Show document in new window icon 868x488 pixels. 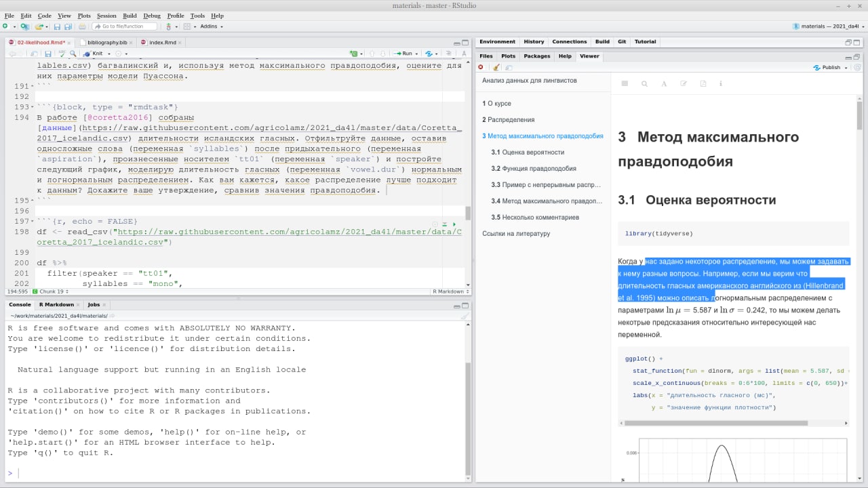(x=33, y=54)
